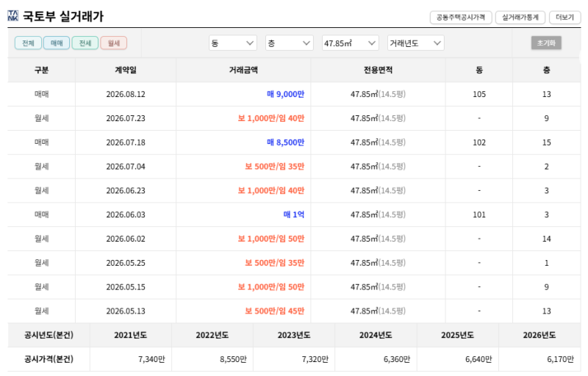Select the 매매 filter tab

pos(57,43)
